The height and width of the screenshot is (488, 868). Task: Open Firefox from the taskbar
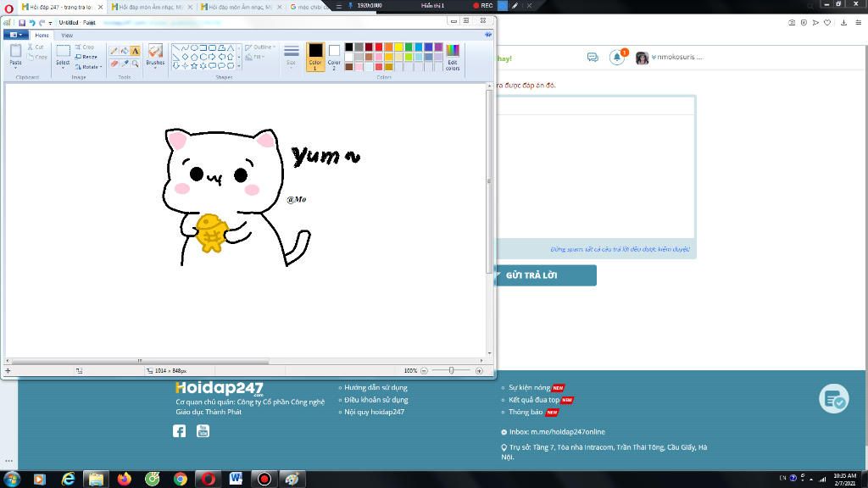coord(124,480)
